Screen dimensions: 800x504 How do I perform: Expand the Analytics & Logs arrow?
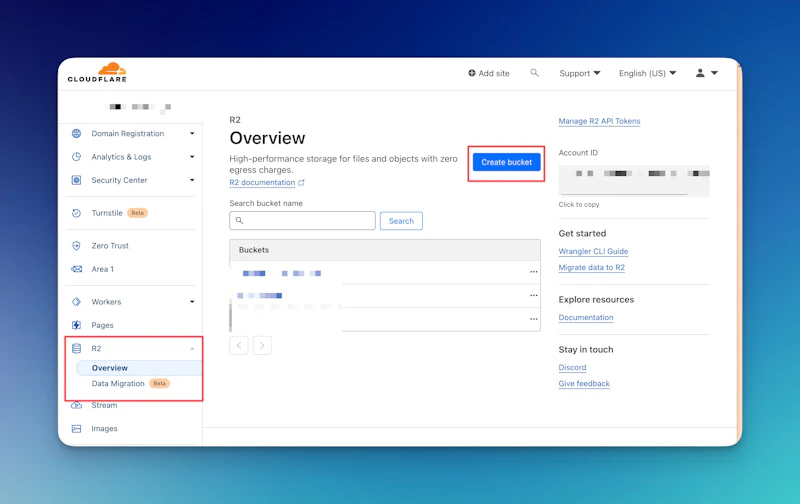[192, 157]
